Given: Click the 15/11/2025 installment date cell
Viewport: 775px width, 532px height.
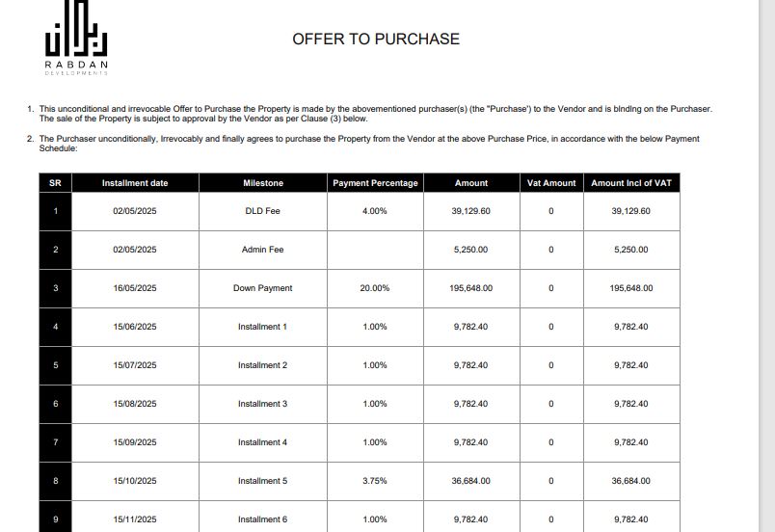Looking at the screenshot, I should (135, 518).
